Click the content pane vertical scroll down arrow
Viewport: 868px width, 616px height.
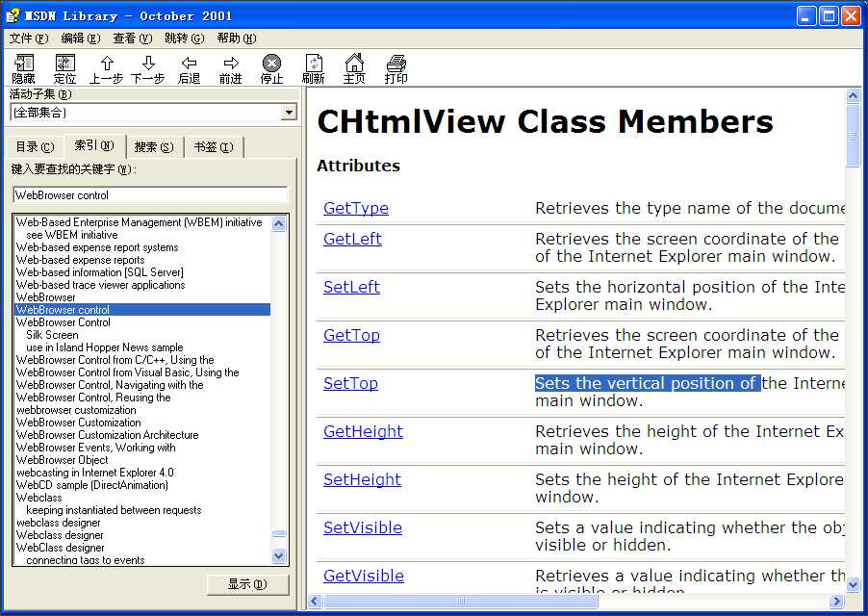pyautogui.click(x=853, y=584)
